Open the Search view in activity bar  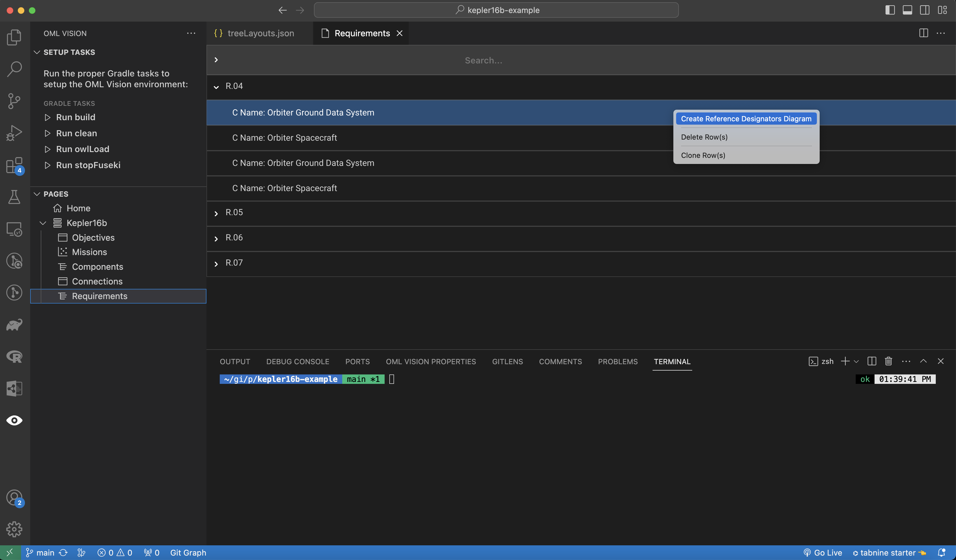(x=14, y=69)
